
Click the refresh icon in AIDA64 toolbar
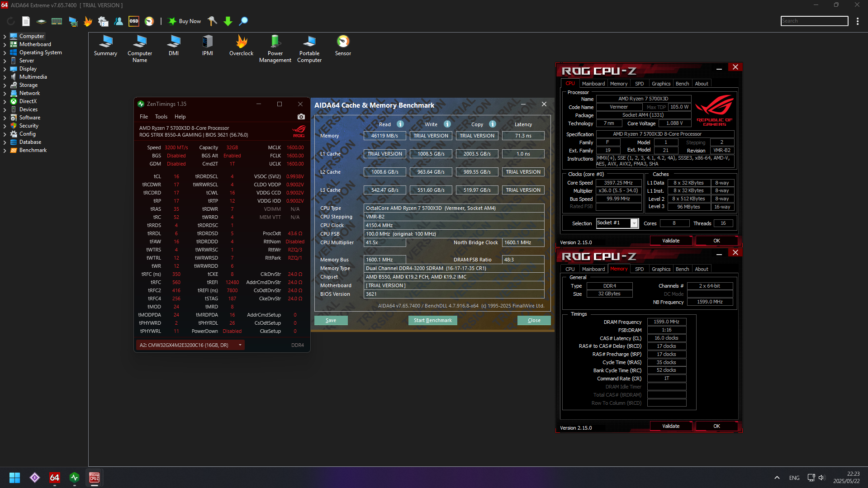[11, 21]
